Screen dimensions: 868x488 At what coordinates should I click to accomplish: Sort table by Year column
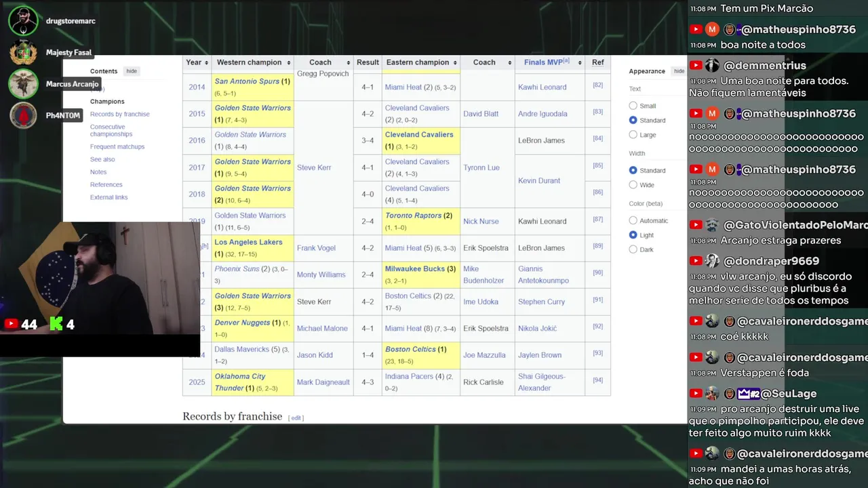point(197,62)
